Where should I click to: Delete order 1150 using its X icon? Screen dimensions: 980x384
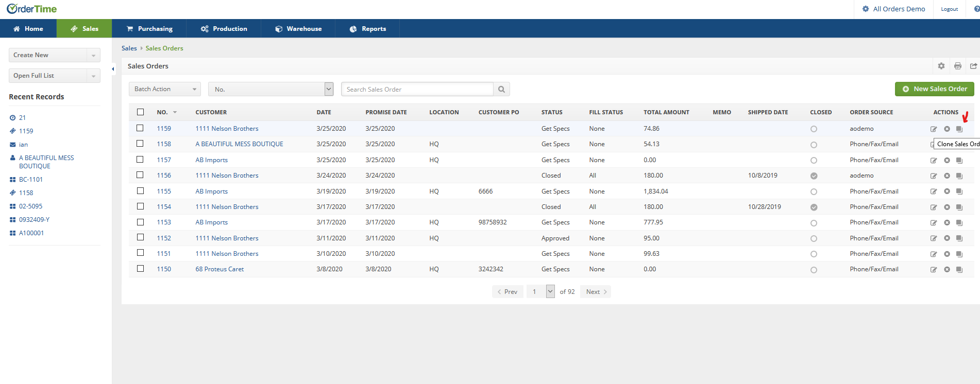[947, 270]
